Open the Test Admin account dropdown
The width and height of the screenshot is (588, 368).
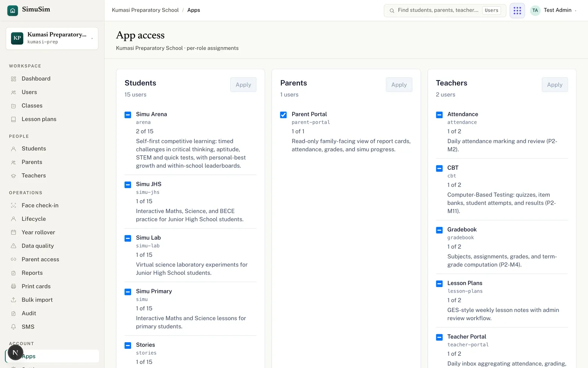(x=553, y=10)
